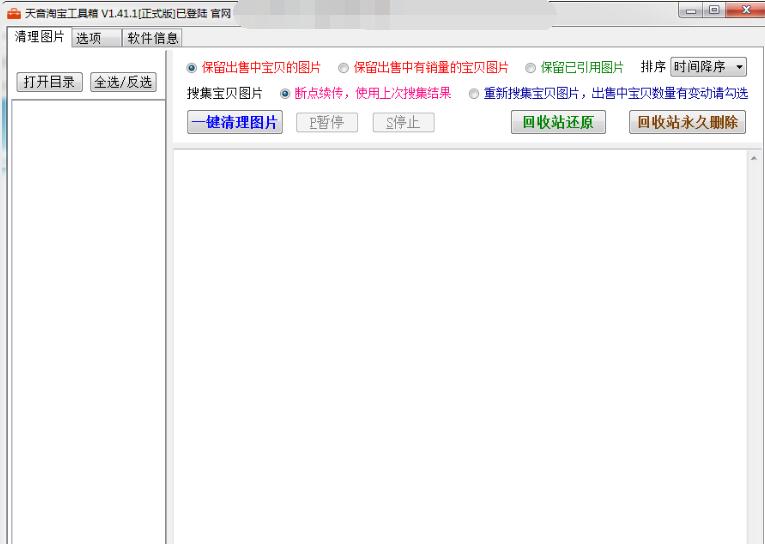Click the 打开目录 button

(x=50, y=82)
